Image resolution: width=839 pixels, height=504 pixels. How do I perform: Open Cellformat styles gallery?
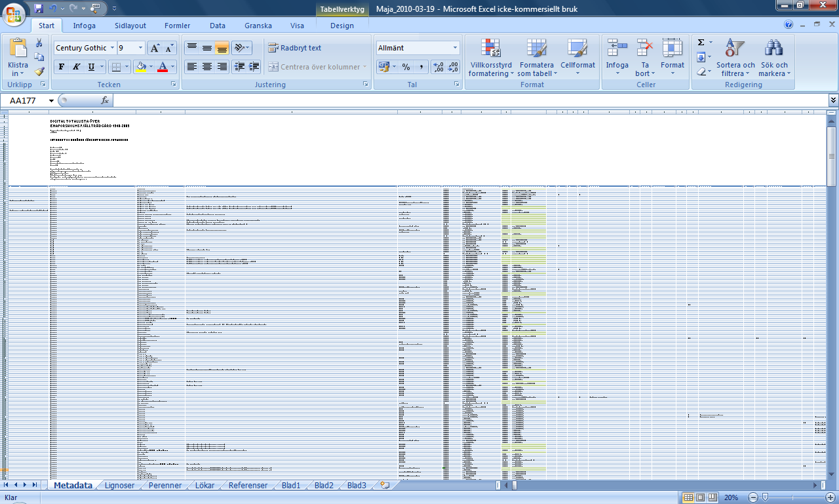[x=577, y=58]
